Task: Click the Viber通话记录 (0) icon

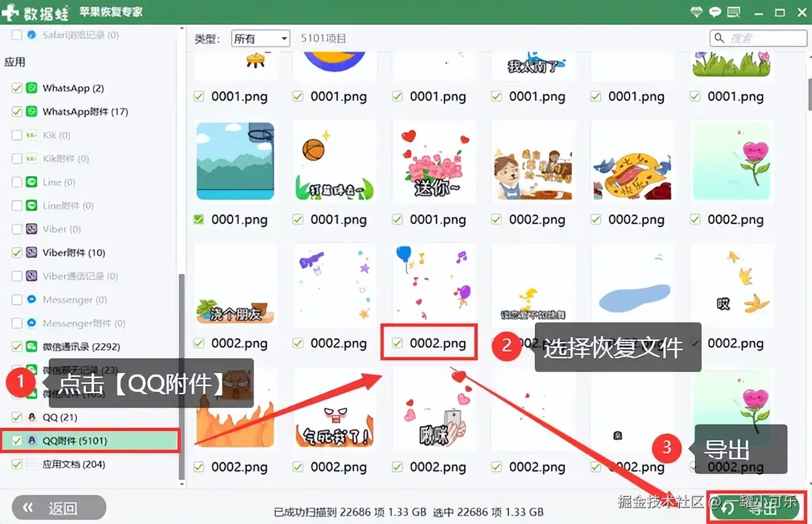Action: pos(32,276)
